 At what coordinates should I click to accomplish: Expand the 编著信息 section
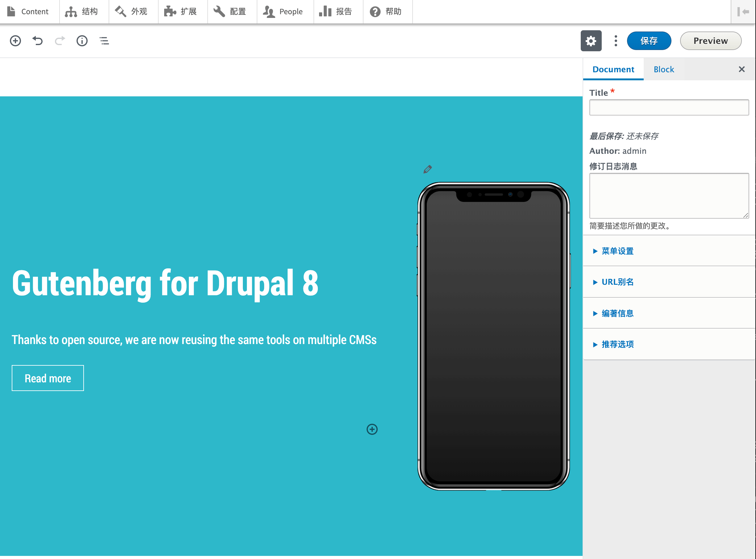(669, 313)
